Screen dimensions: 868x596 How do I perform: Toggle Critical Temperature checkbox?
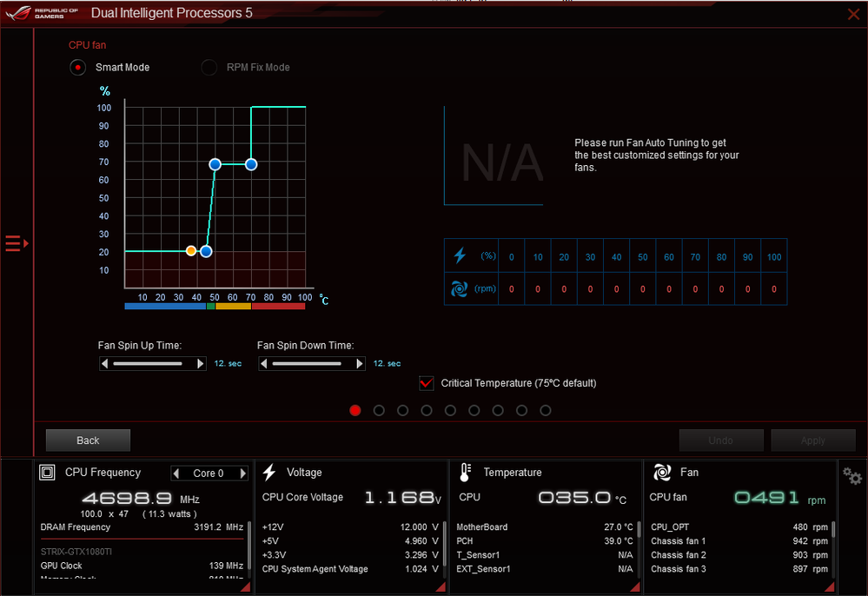click(x=427, y=383)
